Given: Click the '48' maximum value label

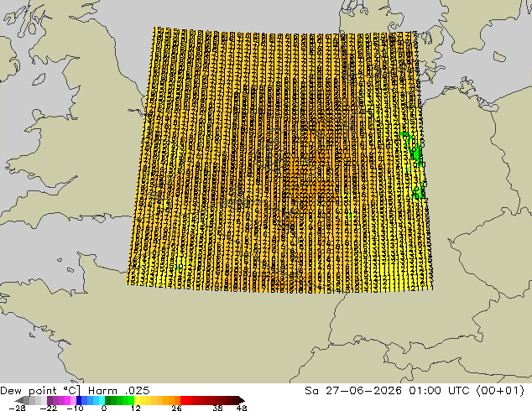Looking at the screenshot, I should (x=242, y=408).
